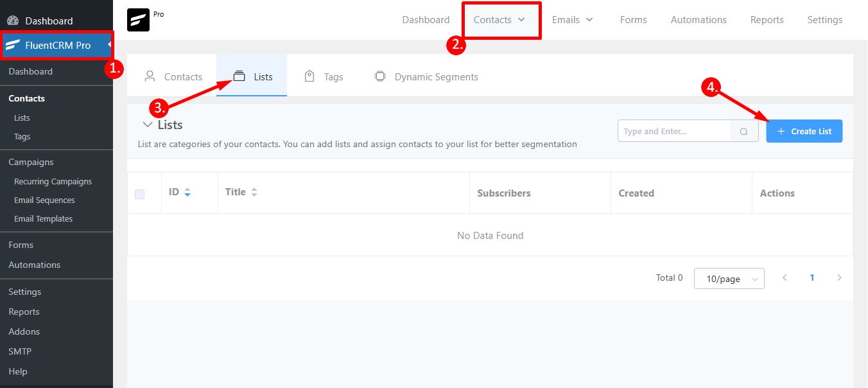Open Email Templates in the sidebar
The height and width of the screenshot is (388, 868).
[x=43, y=219]
